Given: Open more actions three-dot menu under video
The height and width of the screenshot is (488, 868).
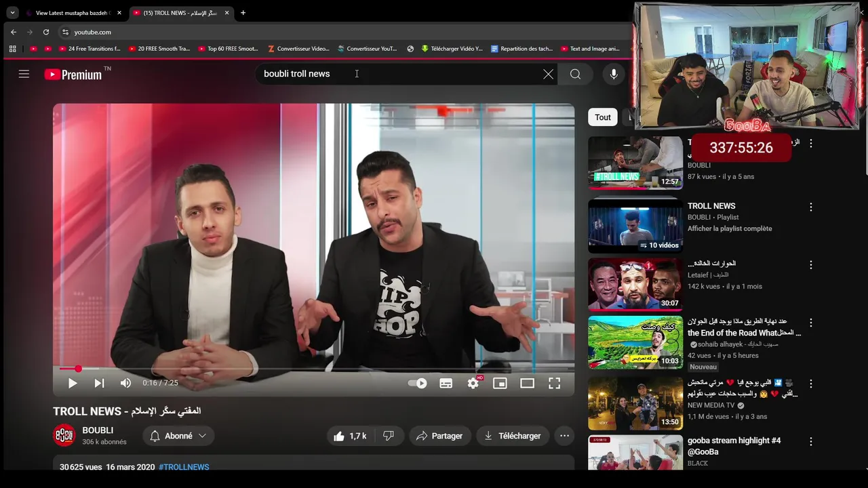Looking at the screenshot, I should coord(564,436).
